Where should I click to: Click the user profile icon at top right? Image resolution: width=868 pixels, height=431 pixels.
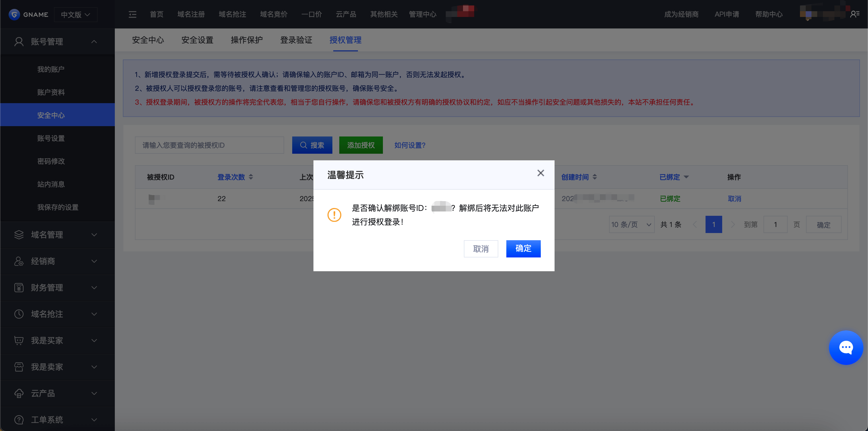tap(855, 14)
